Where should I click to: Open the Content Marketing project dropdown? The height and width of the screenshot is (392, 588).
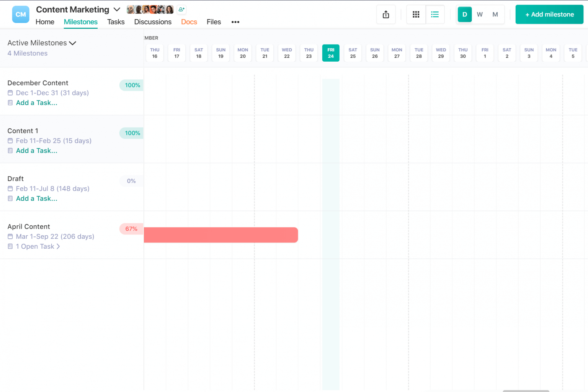(x=117, y=9)
